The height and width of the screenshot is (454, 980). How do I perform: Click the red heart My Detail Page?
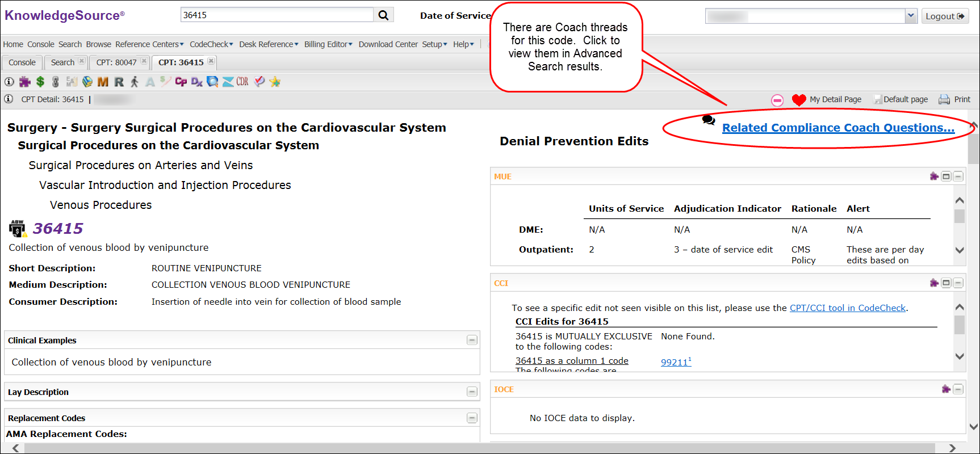click(x=798, y=100)
